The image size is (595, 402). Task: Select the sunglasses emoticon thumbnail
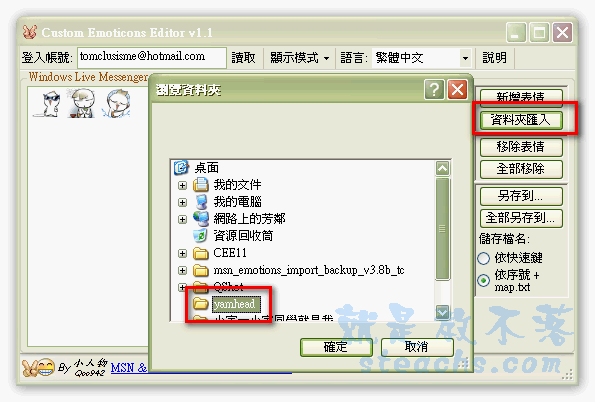(48, 103)
